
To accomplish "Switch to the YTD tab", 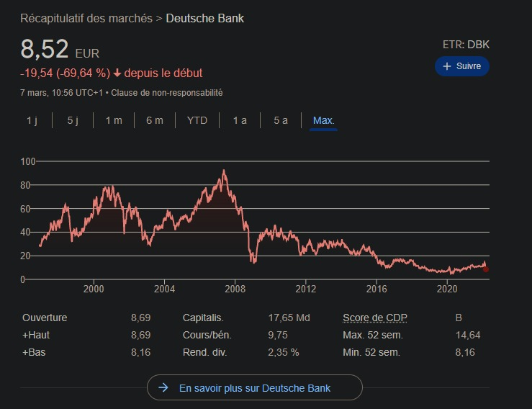I will [197, 120].
